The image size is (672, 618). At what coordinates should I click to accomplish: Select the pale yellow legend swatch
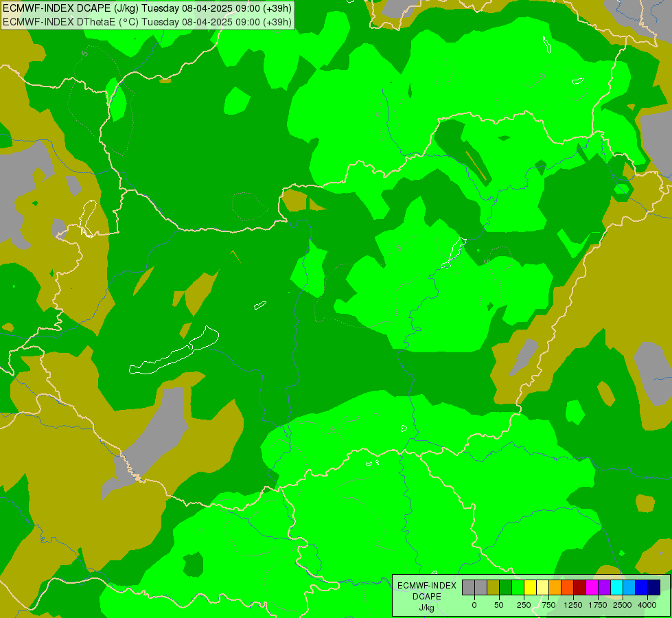click(542, 587)
